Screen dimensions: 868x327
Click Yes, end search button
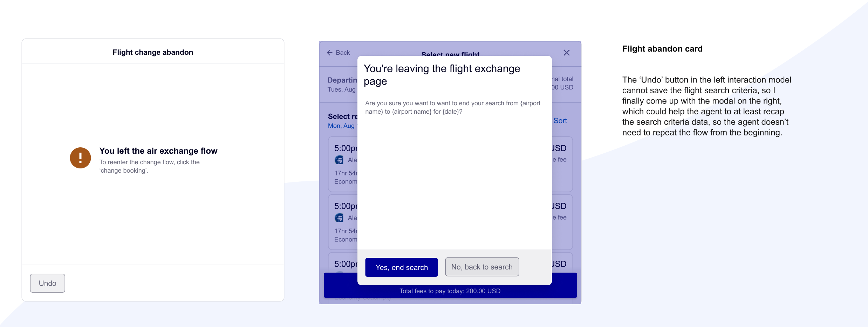(x=402, y=267)
